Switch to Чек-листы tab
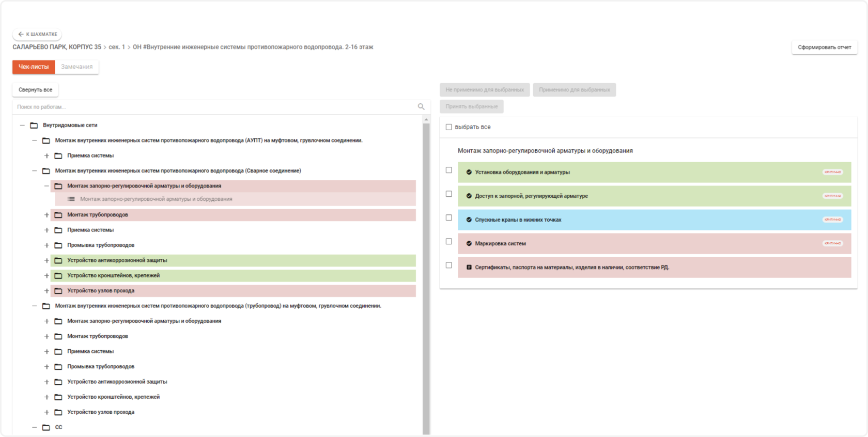 34,67
